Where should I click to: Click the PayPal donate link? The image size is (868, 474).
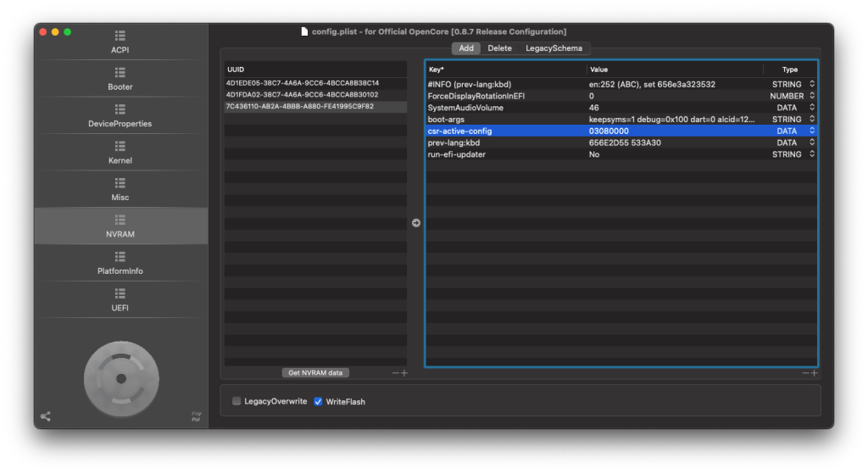point(196,415)
